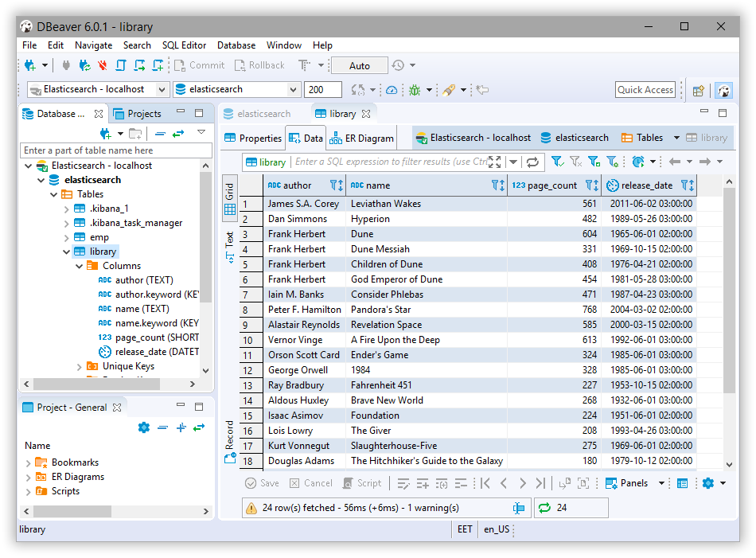The width and height of the screenshot is (756, 558).
Task: Click the Cancel button below the grid
Action: click(x=310, y=482)
